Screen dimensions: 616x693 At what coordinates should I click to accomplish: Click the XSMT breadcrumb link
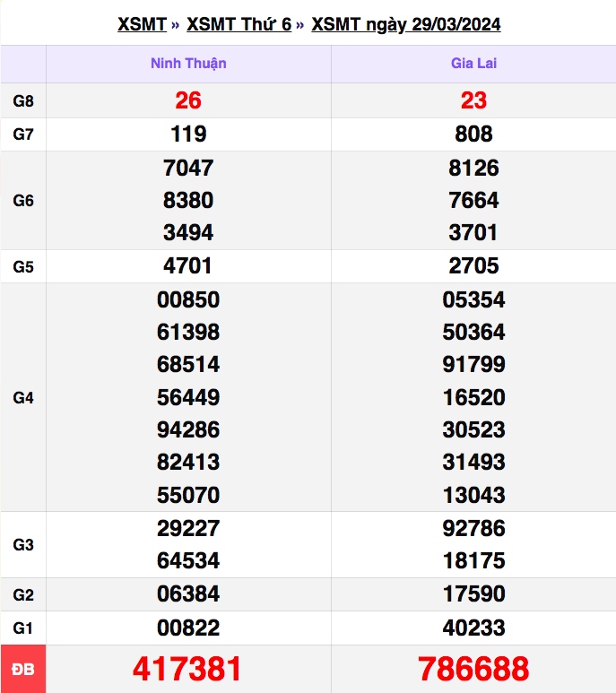pyautogui.click(x=142, y=24)
